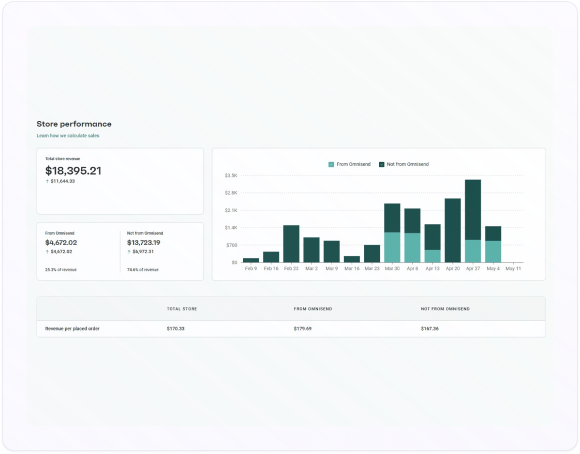
Task: Select the From Omnisend revenue figure
Action: coord(61,243)
